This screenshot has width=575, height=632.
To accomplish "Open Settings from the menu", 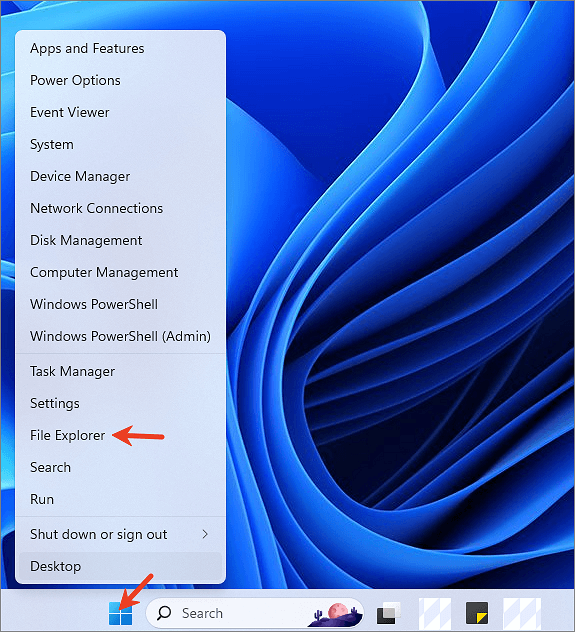I will (x=120, y=403).
